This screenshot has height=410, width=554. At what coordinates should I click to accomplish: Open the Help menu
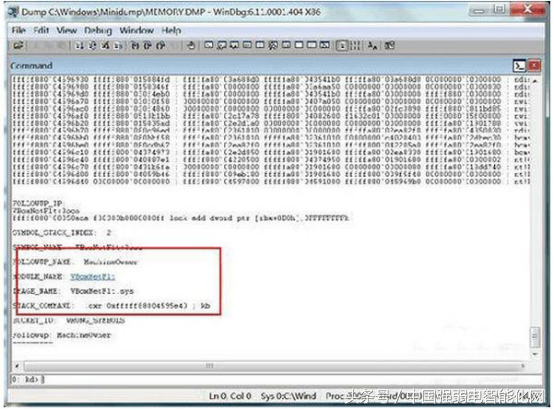tap(171, 30)
